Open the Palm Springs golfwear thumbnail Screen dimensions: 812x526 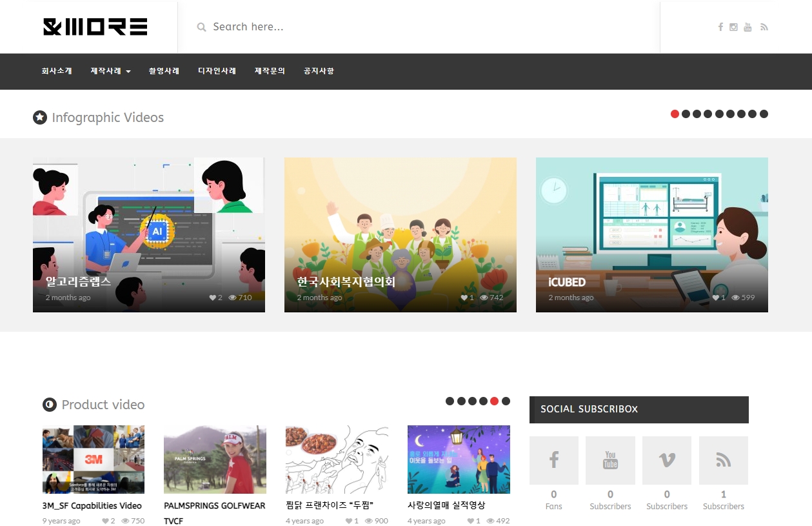pos(215,460)
